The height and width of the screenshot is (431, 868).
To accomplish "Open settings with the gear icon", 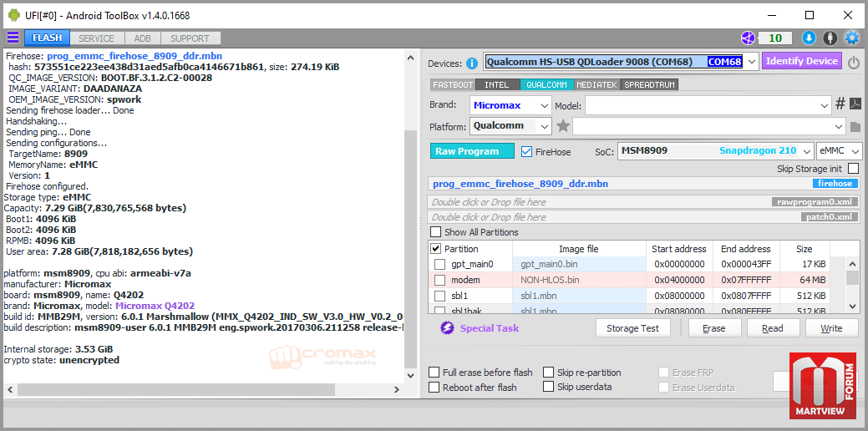I will (x=851, y=38).
